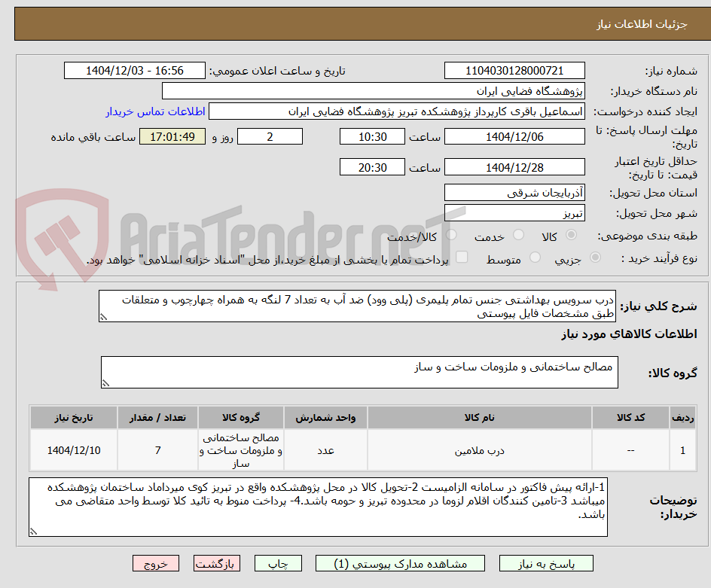Click the پاسخ به نیاز button
This screenshot has width=711, height=588.
point(546,563)
